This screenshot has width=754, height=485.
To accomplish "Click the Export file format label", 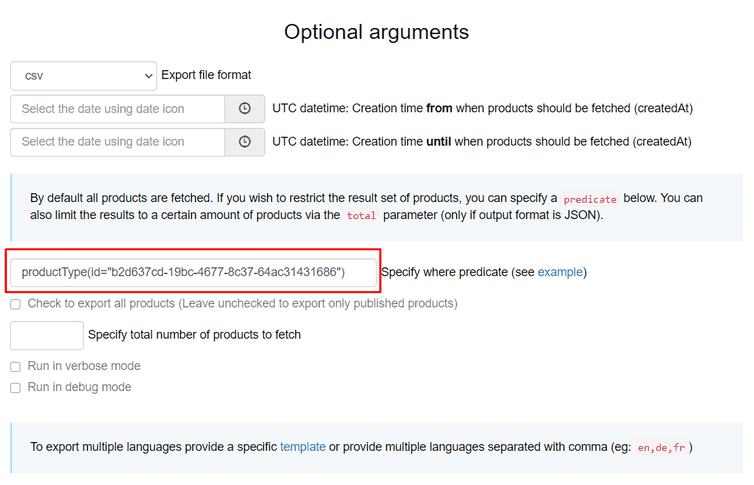I will (x=206, y=75).
